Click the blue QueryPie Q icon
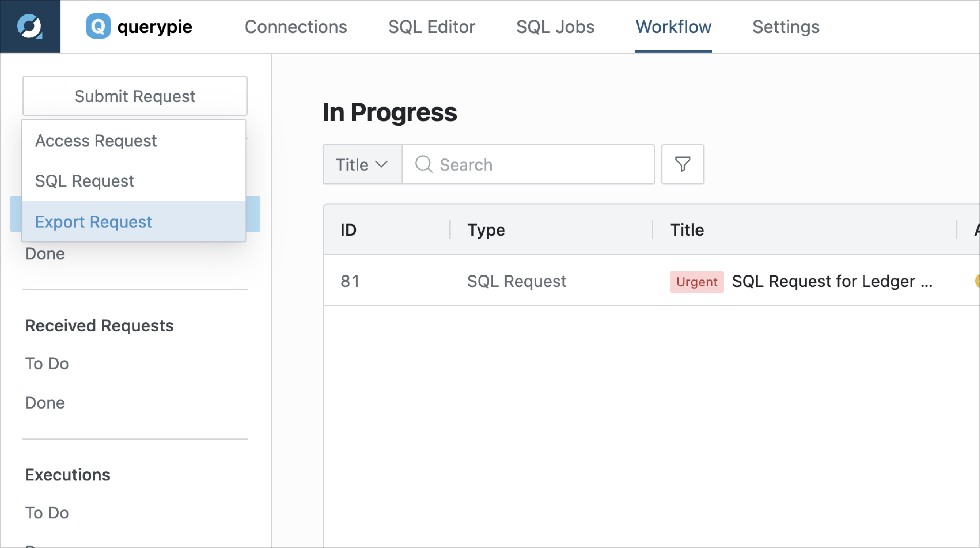Screen dimensions: 980x548 coord(98,26)
